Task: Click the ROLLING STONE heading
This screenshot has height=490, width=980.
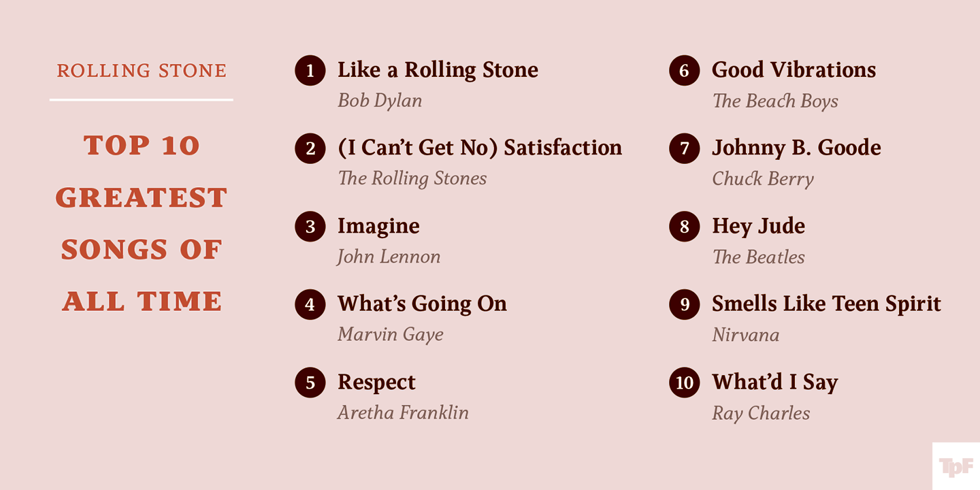Action: (x=142, y=71)
